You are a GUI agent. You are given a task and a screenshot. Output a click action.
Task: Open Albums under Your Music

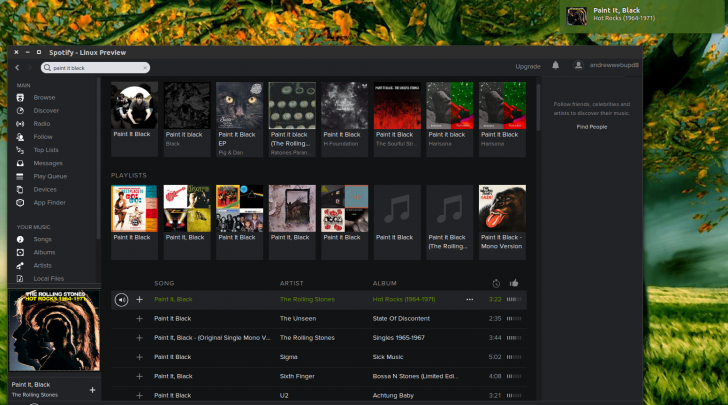44,252
